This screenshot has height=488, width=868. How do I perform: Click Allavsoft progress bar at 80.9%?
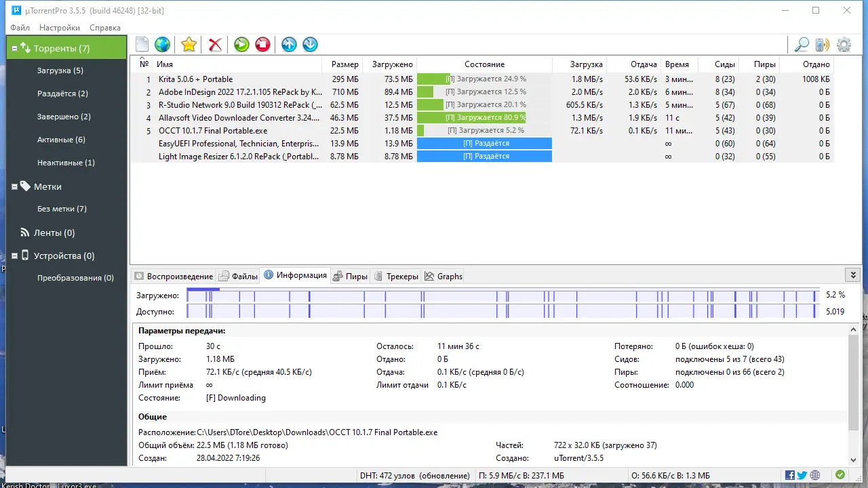coord(484,118)
